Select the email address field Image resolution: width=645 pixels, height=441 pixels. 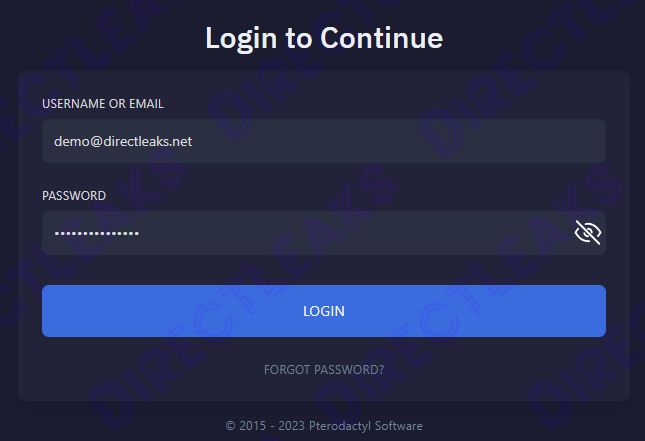click(323, 141)
